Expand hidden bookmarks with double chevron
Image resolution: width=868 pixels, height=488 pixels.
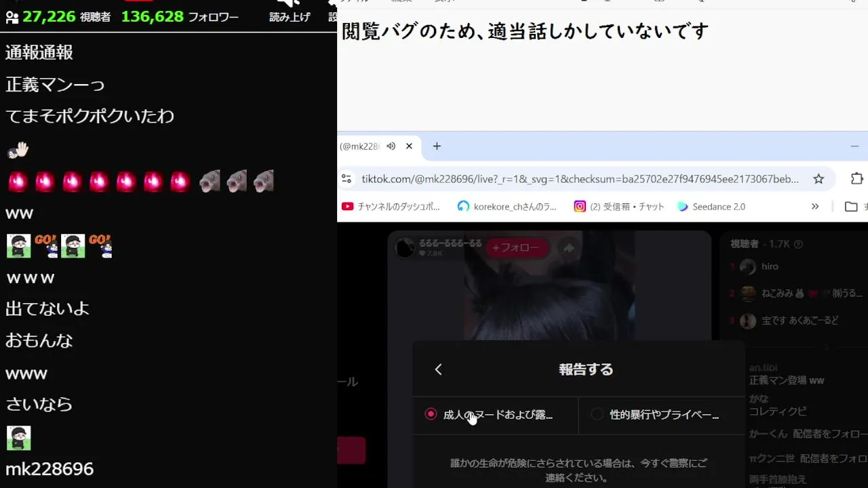(815, 207)
